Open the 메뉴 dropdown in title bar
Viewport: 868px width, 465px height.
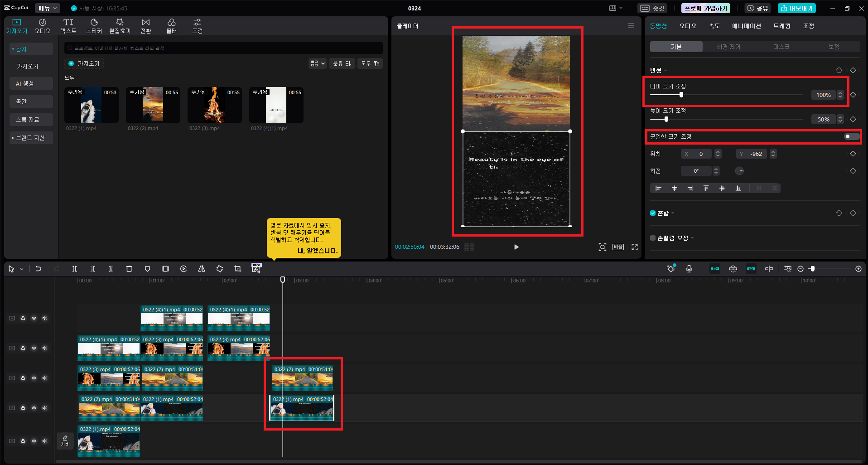[x=48, y=8]
